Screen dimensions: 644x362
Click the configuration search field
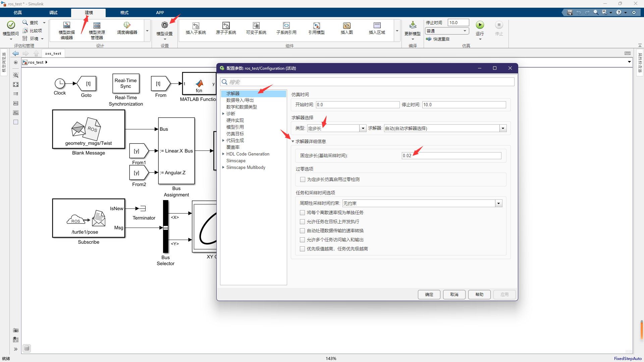(367, 82)
